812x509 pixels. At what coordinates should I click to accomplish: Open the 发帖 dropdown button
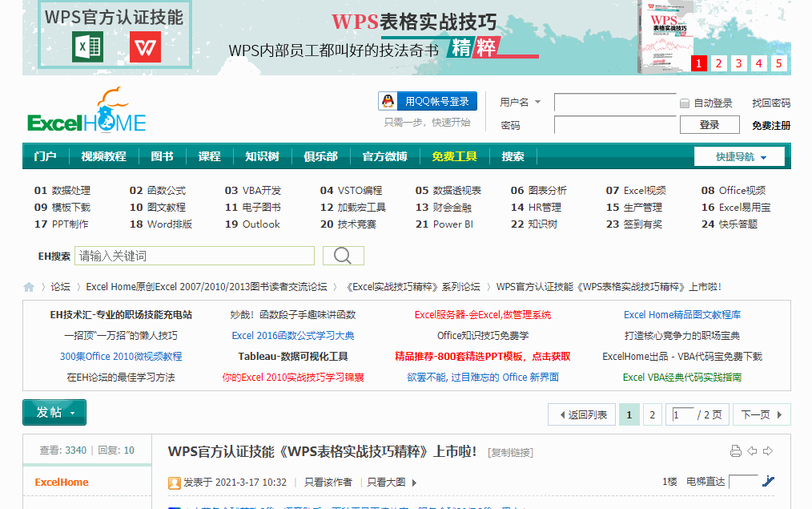tap(54, 413)
